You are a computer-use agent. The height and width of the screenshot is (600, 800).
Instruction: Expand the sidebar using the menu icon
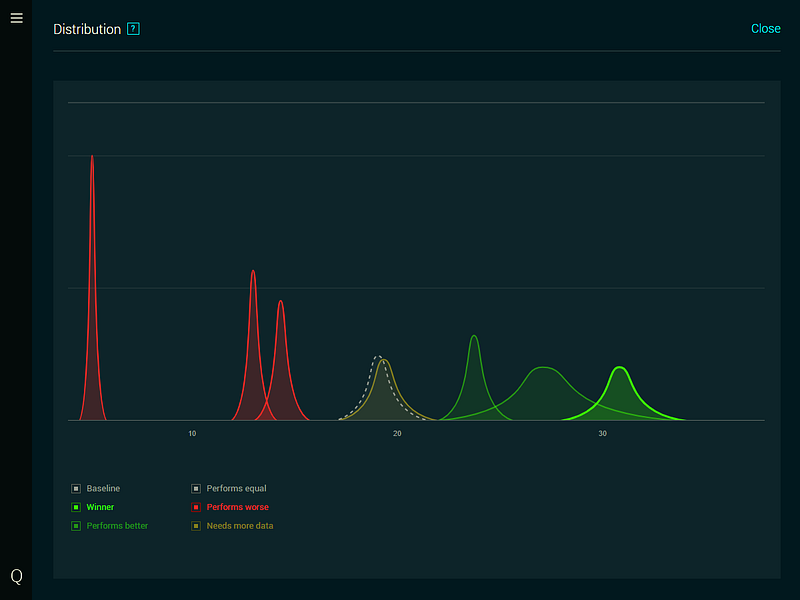(16, 18)
